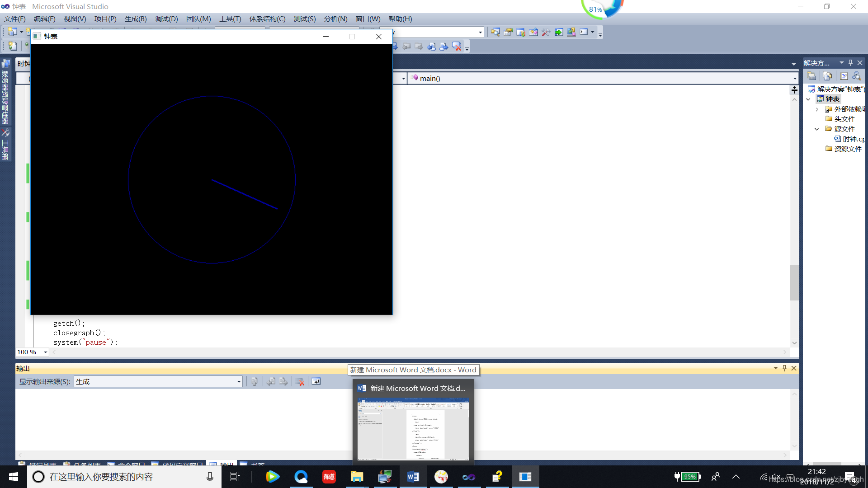Click the green arrow Start Page icon
The height and width of the screenshot is (488, 868).
559,32
